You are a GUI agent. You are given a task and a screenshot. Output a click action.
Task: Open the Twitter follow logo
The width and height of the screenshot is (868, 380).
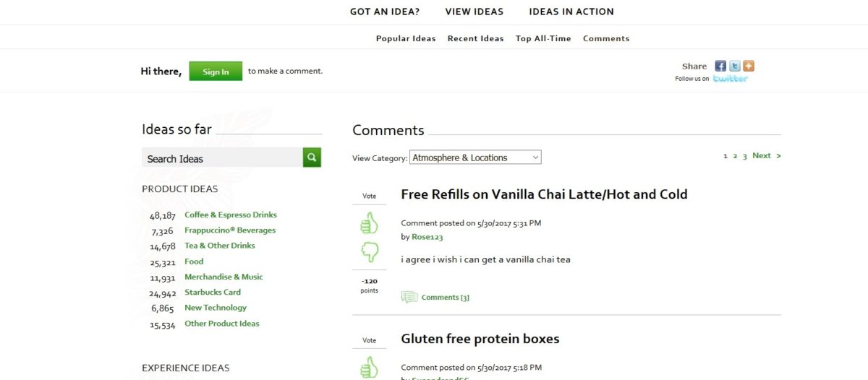[x=731, y=79]
